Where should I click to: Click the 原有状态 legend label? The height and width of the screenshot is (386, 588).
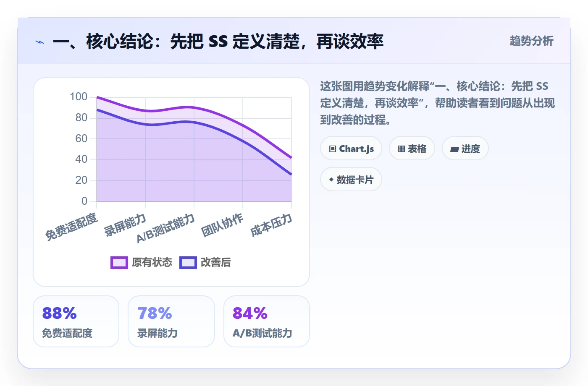[152, 263]
